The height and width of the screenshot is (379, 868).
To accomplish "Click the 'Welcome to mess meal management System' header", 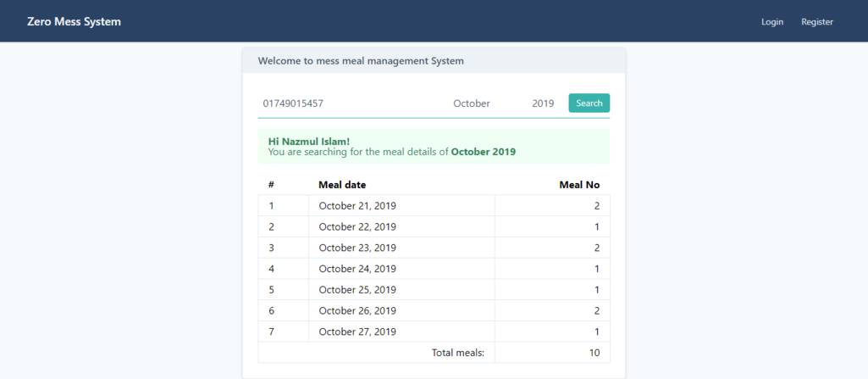I will coord(361,61).
